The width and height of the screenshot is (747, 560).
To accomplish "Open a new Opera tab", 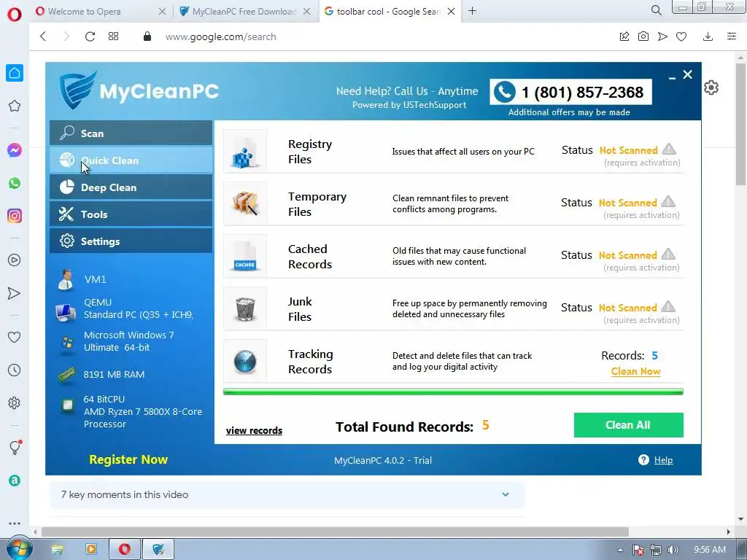I will tap(472, 11).
